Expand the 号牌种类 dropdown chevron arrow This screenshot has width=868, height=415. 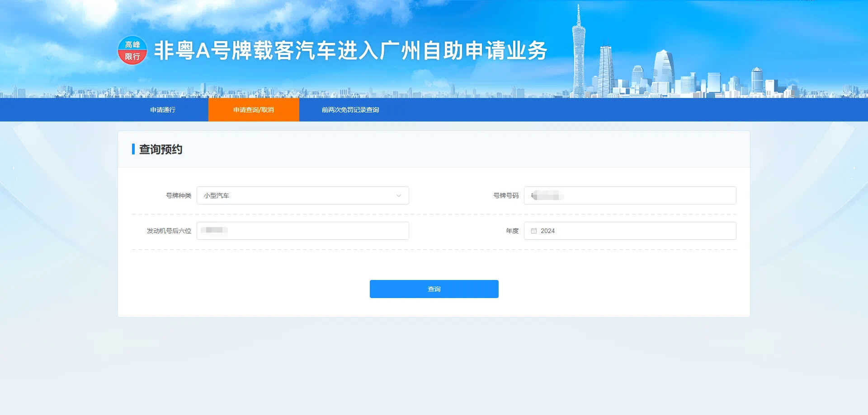click(398, 196)
